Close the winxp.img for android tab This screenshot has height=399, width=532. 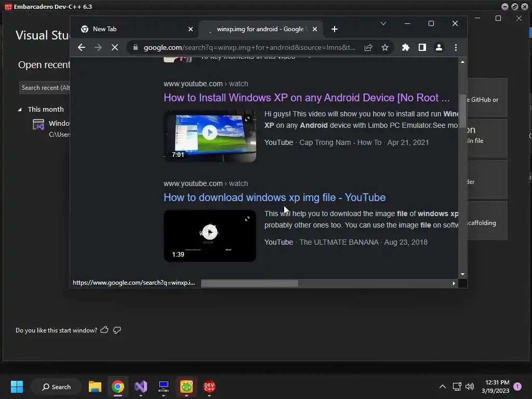point(315,29)
